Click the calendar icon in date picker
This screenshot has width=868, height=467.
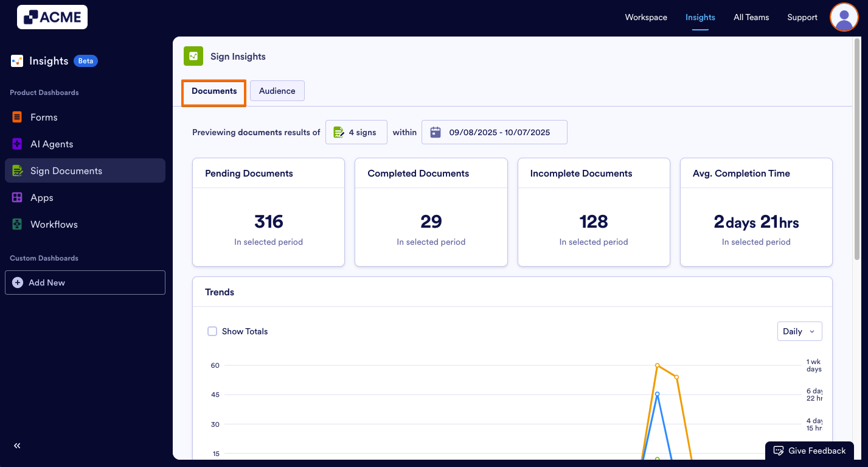436,132
